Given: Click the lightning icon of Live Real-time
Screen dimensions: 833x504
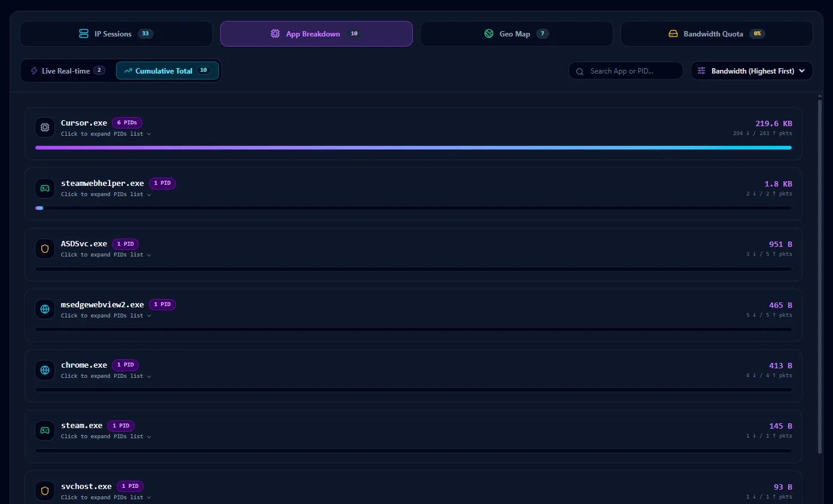Looking at the screenshot, I should (x=34, y=71).
